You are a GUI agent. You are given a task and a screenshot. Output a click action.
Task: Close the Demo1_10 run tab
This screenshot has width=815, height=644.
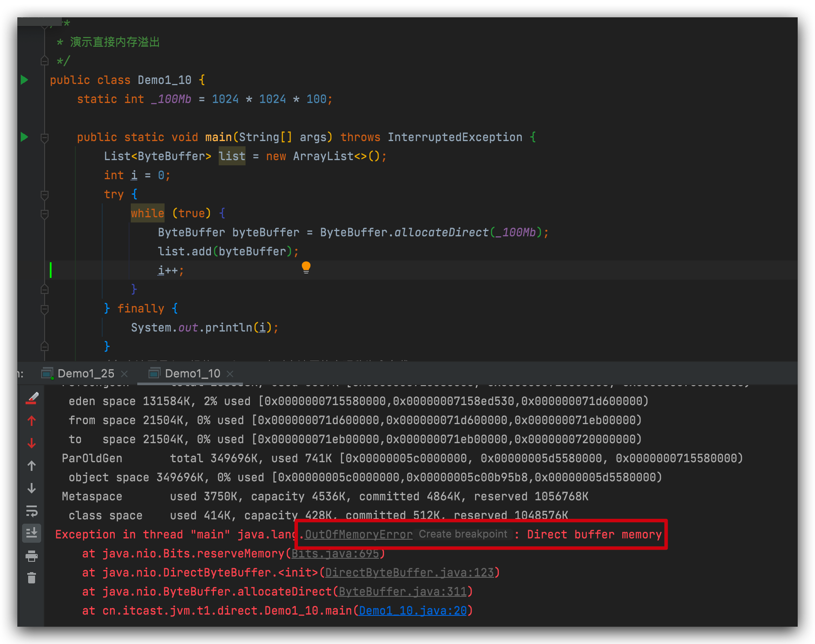click(x=230, y=374)
